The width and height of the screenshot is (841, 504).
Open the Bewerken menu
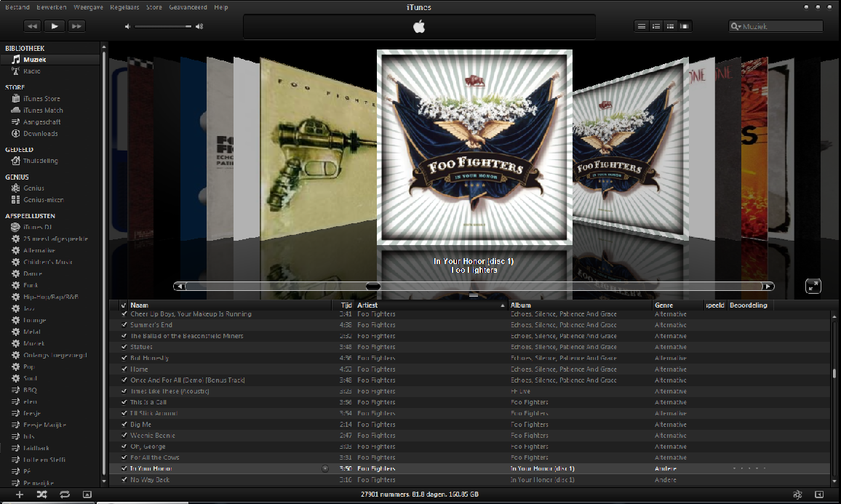click(x=52, y=7)
